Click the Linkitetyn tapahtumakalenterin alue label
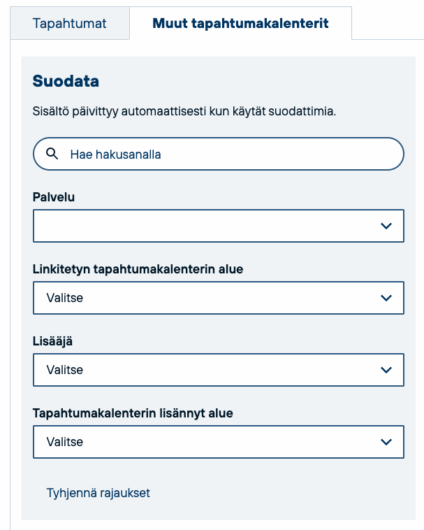This screenshot has width=424, height=530. (138, 269)
